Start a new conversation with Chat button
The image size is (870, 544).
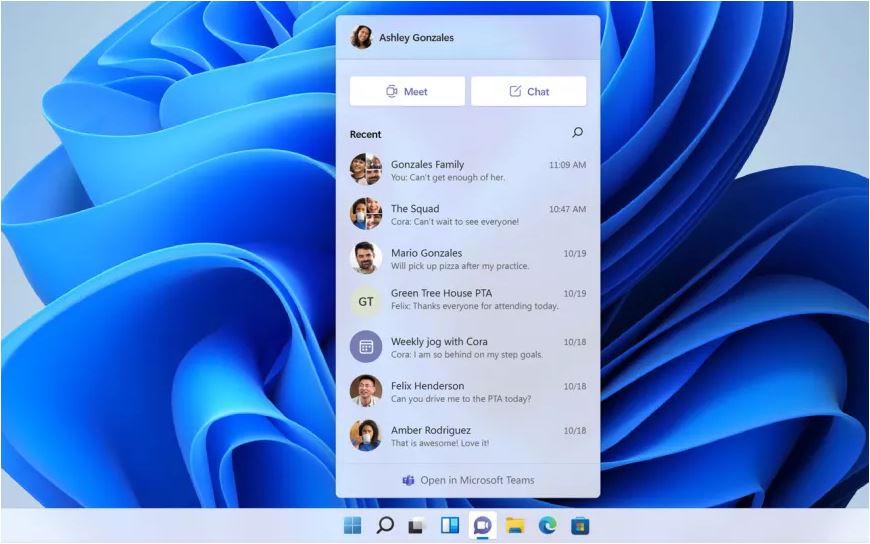[528, 91]
